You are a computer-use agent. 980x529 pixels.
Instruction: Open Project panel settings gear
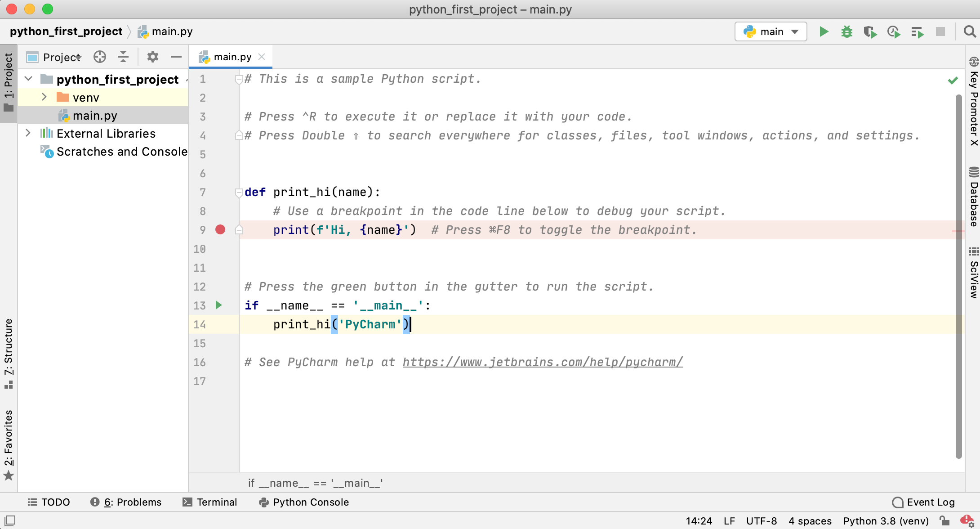coord(153,57)
